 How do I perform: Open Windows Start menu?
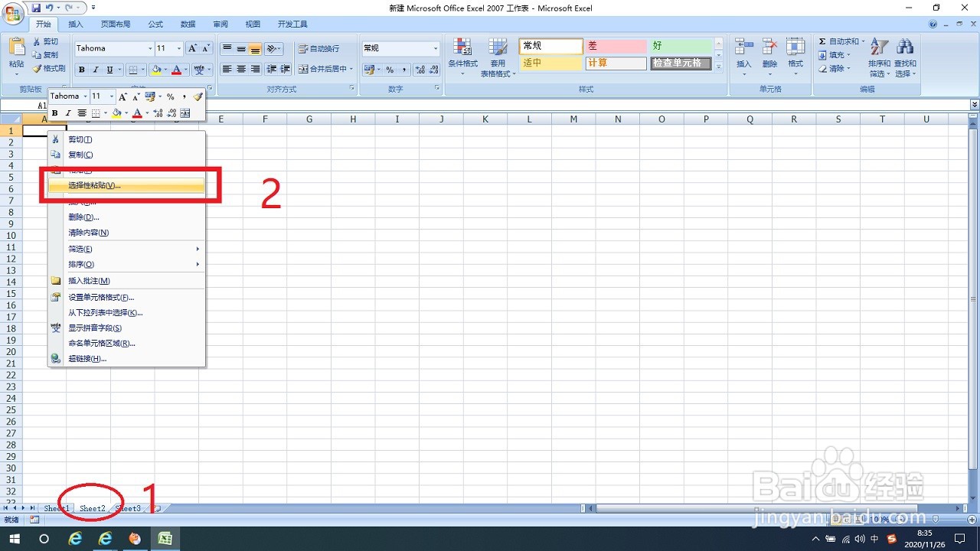point(15,539)
